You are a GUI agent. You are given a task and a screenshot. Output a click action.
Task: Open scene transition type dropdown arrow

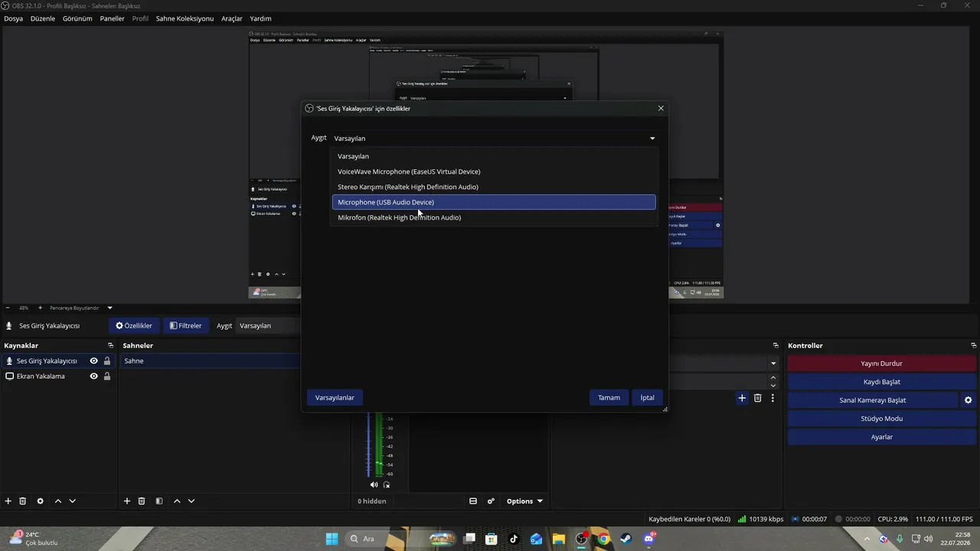773,364
